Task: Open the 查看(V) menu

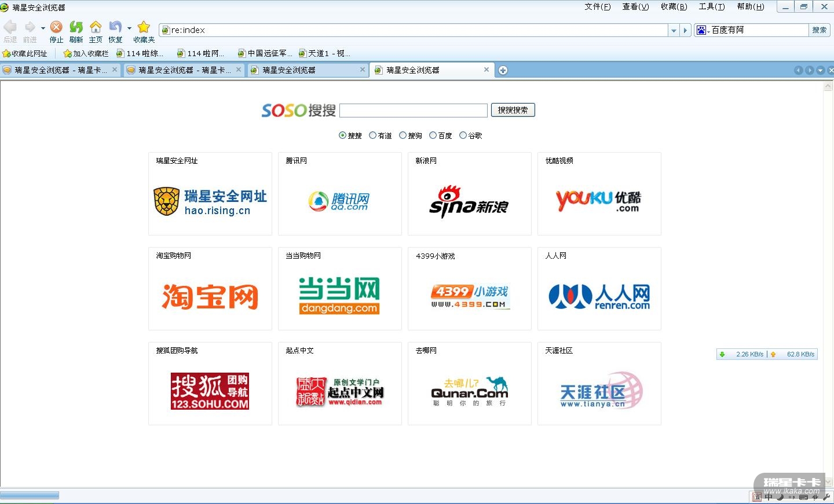Action: tap(635, 7)
